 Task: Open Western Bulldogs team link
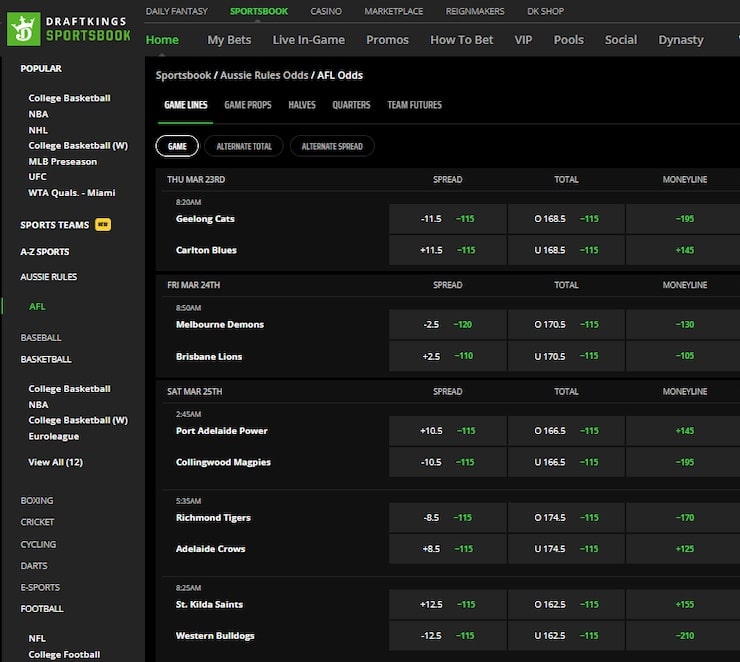pyautogui.click(x=215, y=636)
